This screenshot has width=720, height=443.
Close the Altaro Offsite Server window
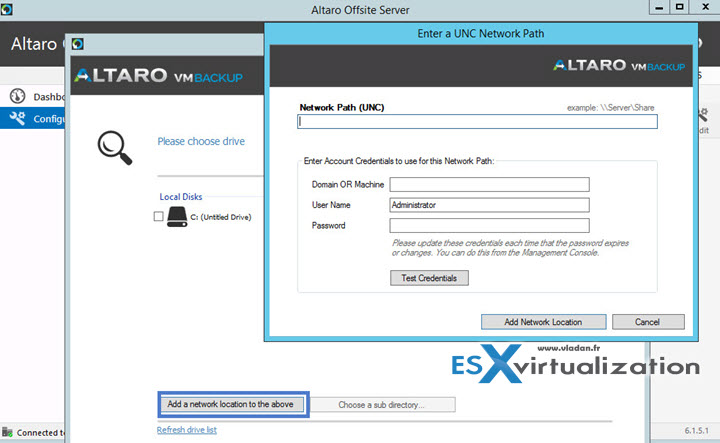[705, 7]
